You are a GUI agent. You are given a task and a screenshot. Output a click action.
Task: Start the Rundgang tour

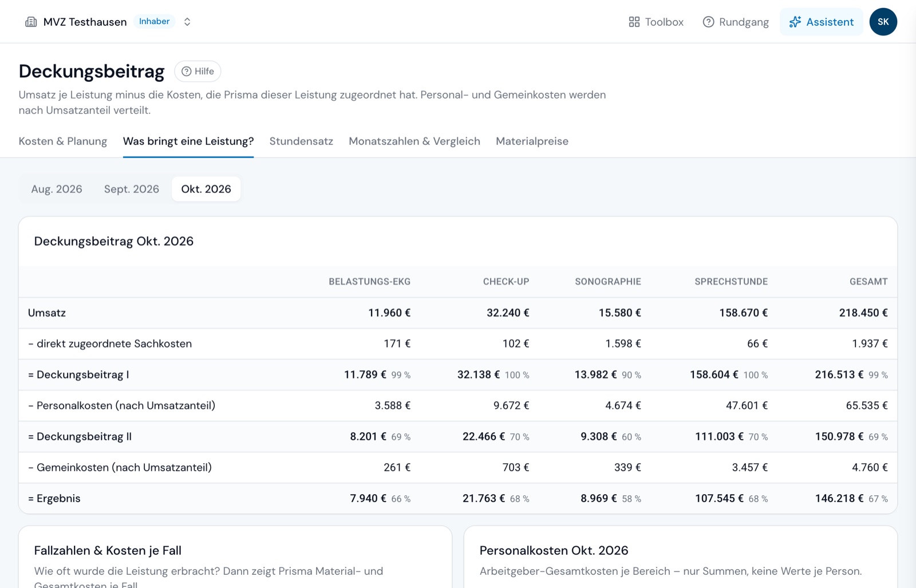point(736,22)
